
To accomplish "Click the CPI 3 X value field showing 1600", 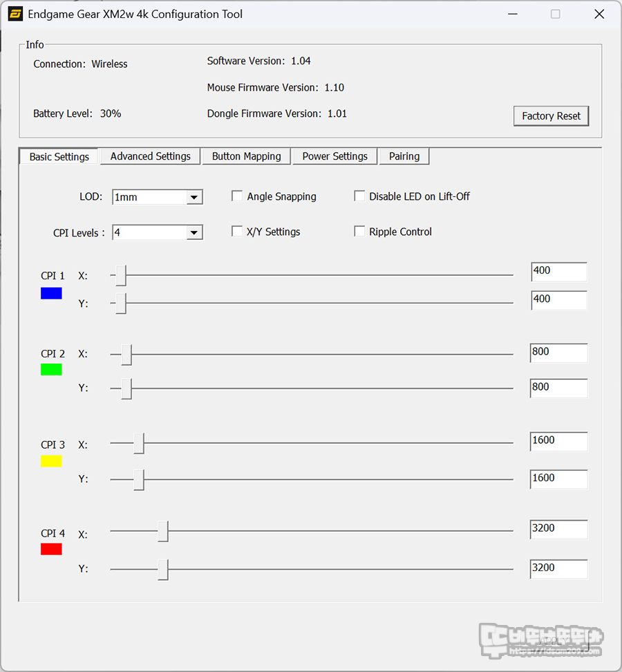I will pos(558,441).
